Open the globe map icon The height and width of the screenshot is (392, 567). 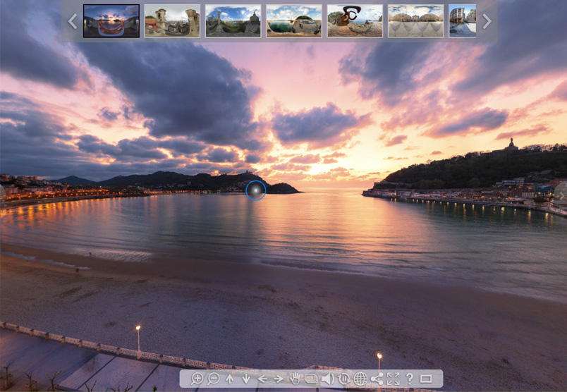pos(360,379)
